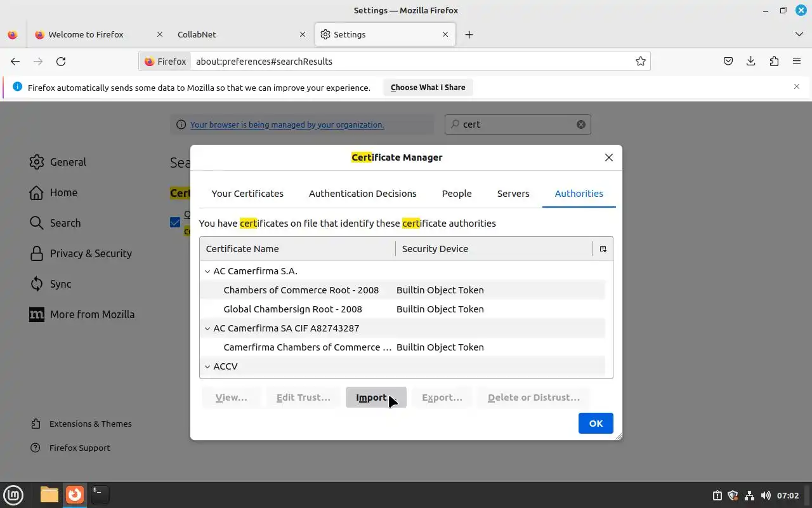Select Global Chambersign Root - 2008 row
Image resolution: width=812 pixels, height=508 pixels.
coord(402,309)
